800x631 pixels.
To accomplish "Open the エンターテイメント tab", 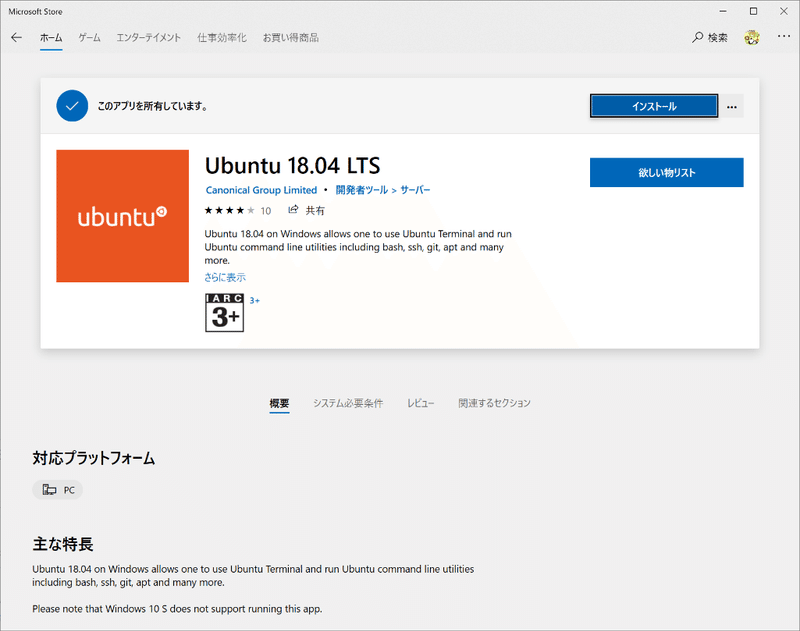I will pyautogui.click(x=148, y=38).
